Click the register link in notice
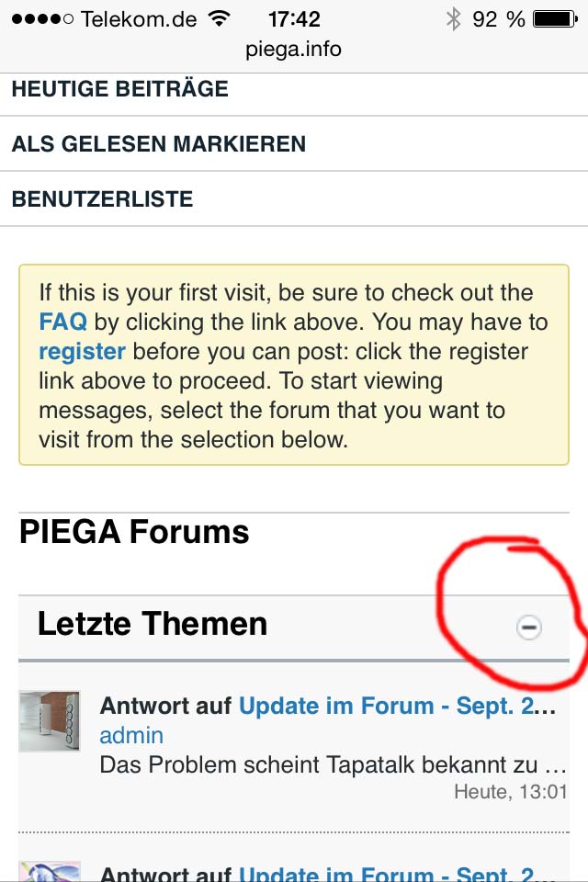Image resolution: width=588 pixels, height=882 pixels. coord(82,352)
